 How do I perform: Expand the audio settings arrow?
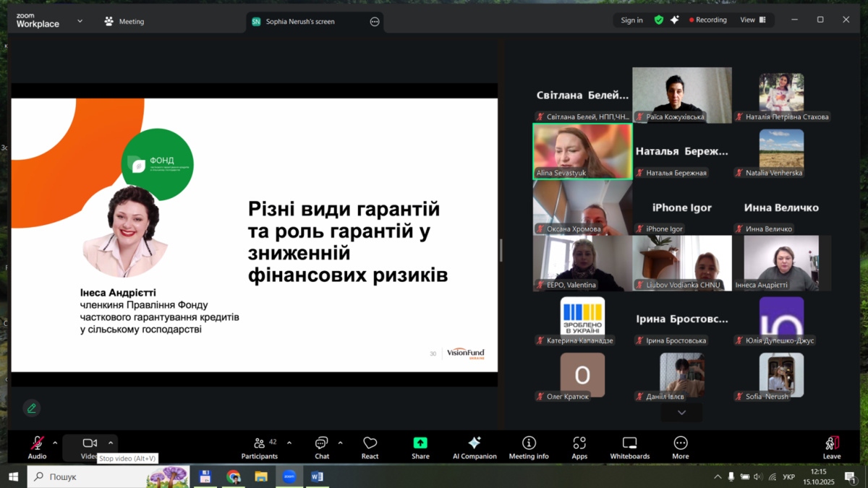[x=55, y=443]
